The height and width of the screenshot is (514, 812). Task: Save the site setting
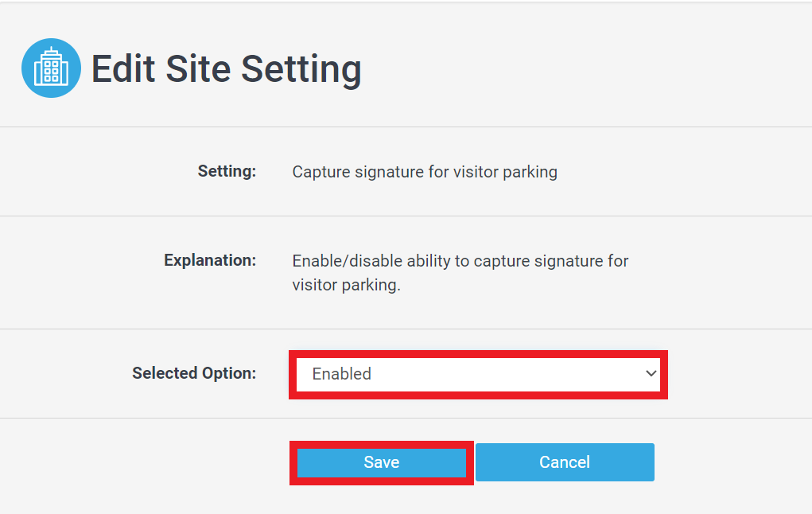pos(381,462)
